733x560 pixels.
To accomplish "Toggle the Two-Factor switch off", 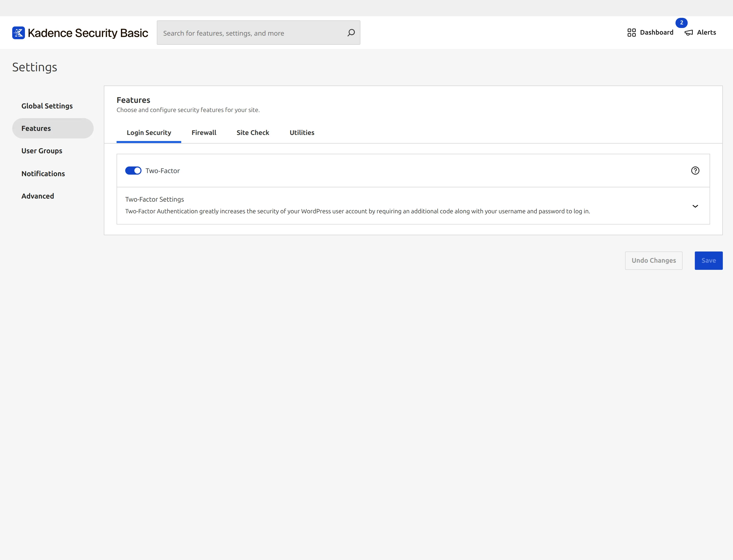I will point(133,171).
